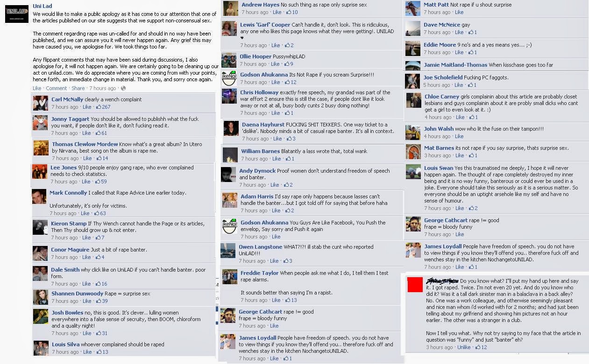This screenshot has height=364, width=589.
Task: Click the globe privacy icon under the post
Action: (123, 88)
